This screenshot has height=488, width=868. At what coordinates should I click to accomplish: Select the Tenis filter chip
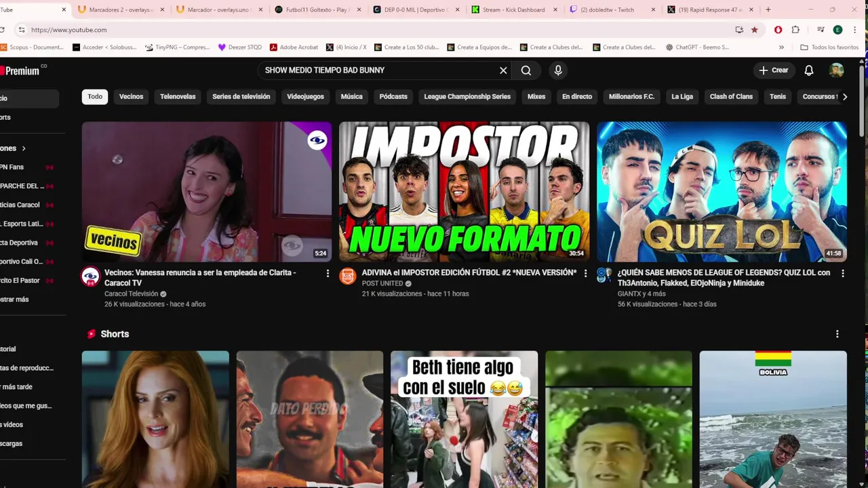tap(778, 97)
